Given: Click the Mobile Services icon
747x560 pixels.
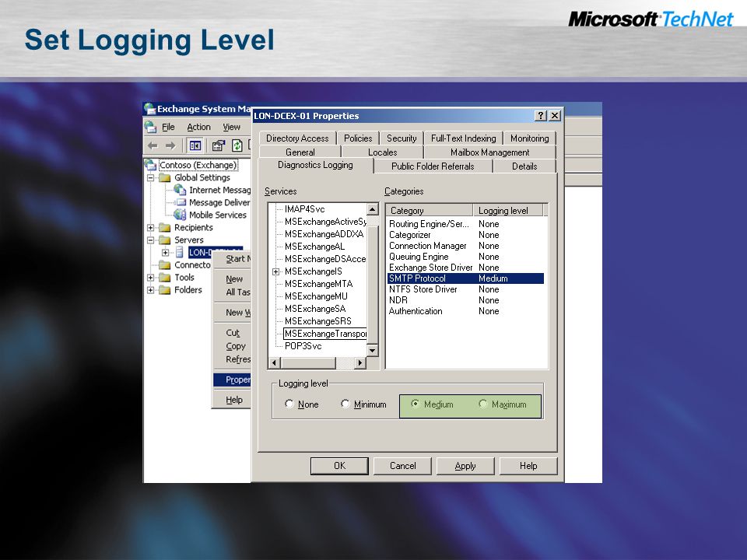Looking at the screenshot, I should (180, 215).
